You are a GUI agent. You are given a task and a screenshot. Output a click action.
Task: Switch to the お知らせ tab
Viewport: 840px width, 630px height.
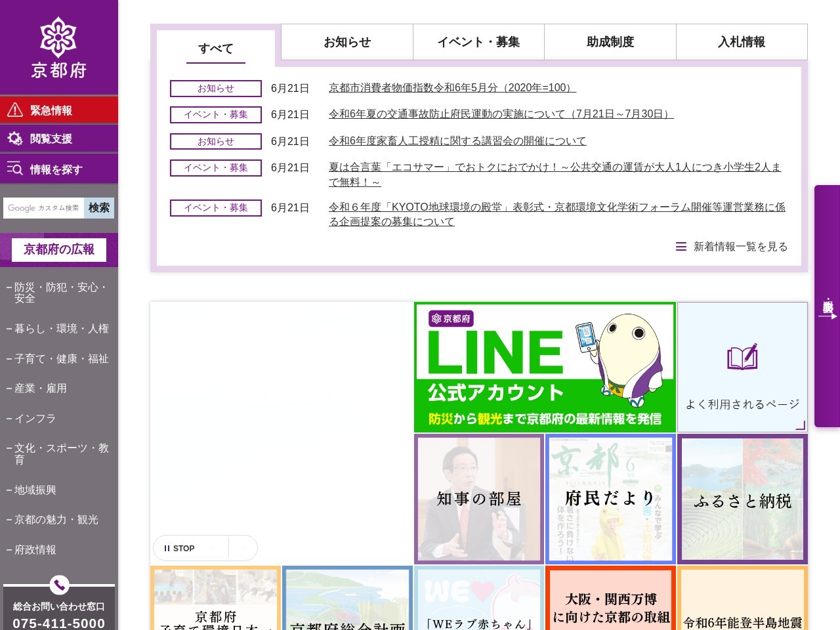click(347, 42)
